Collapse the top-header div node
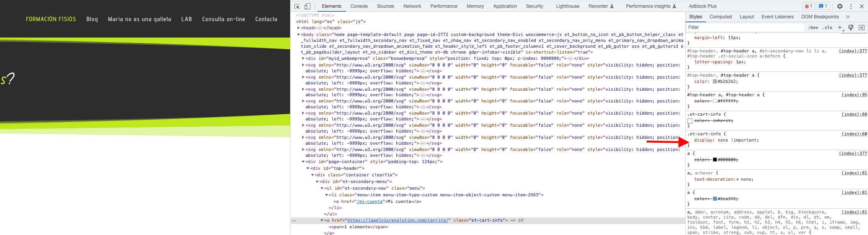868x235 pixels. pyautogui.click(x=308, y=169)
